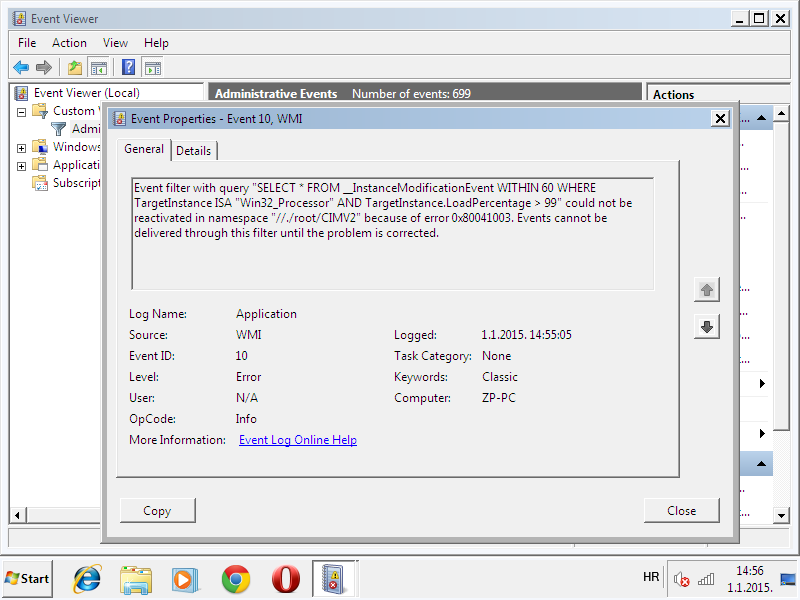Select the Subscriptions tree item
The image size is (800, 600).
pyautogui.click(x=76, y=183)
